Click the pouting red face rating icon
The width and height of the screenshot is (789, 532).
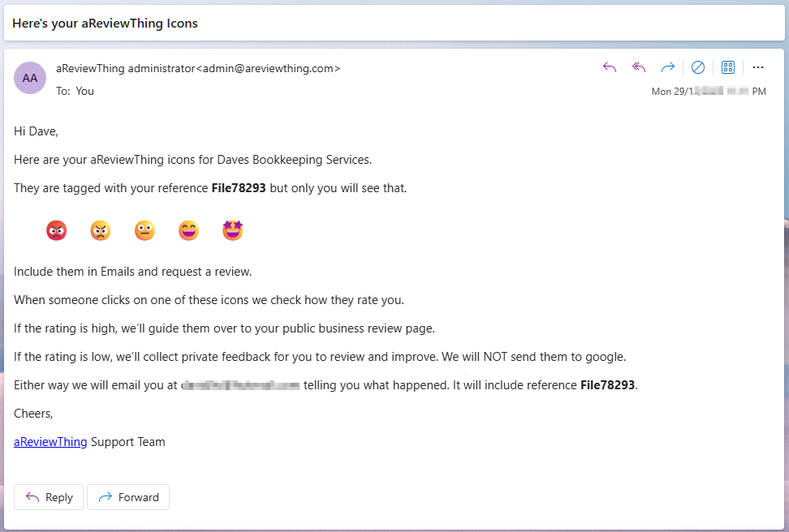pyautogui.click(x=57, y=230)
